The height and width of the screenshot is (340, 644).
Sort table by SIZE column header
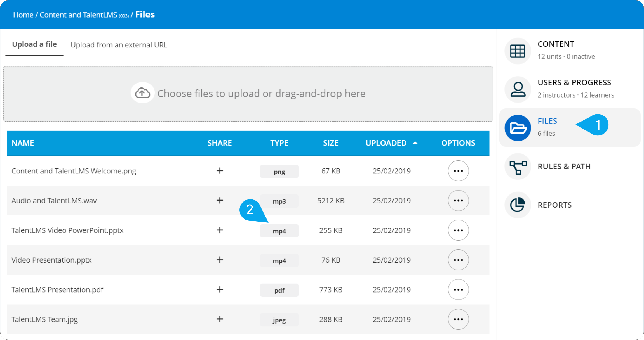[331, 143]
